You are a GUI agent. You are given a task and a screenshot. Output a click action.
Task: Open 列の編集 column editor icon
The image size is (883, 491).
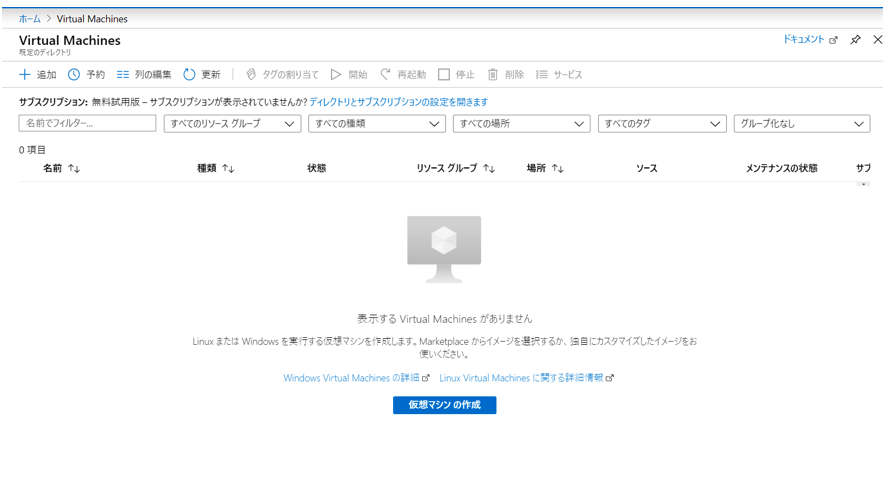tap(123, 74)
